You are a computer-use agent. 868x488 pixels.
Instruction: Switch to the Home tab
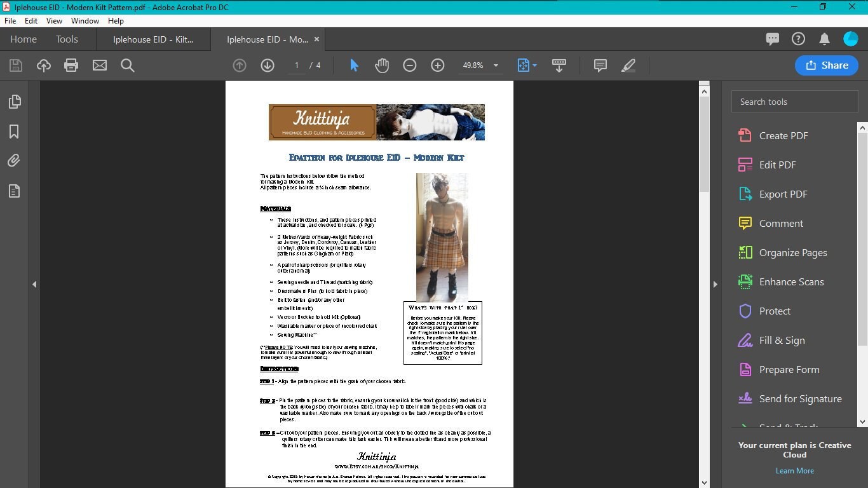click(24, 39)
